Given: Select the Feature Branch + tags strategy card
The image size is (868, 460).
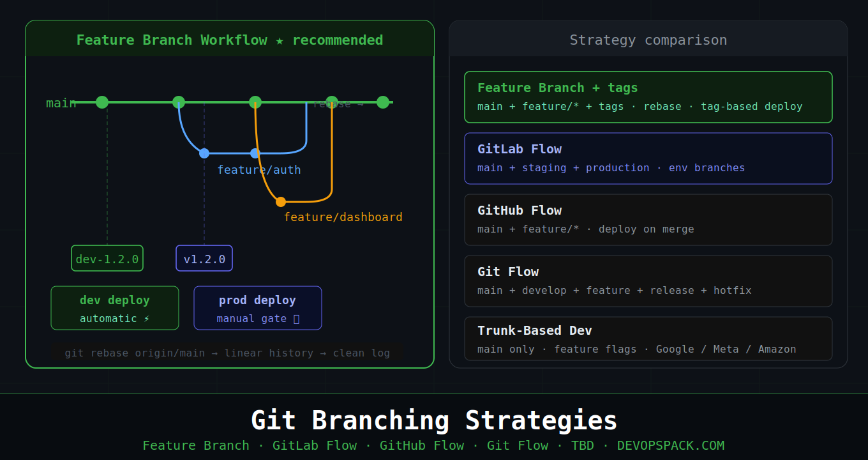Looking at the screenshot, I should (x=648, y=97).
